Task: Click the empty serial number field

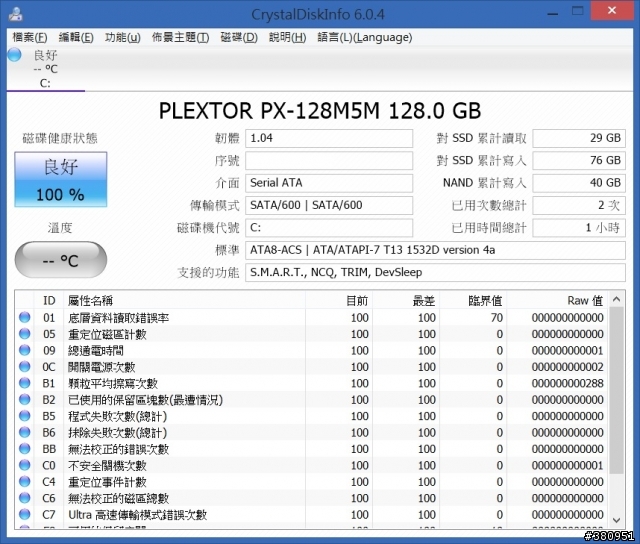Action: pos(329,161)
